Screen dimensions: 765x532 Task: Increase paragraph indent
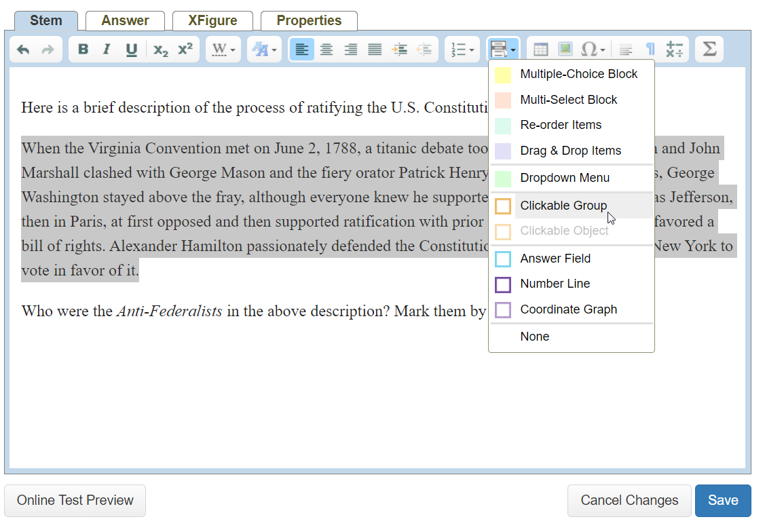(400, 50)
